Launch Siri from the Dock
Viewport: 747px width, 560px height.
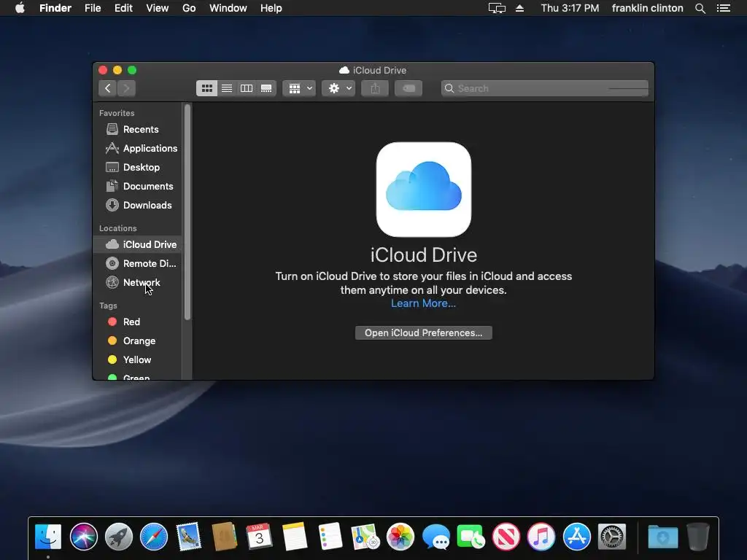pyautogui.click(x=83, y=537)
